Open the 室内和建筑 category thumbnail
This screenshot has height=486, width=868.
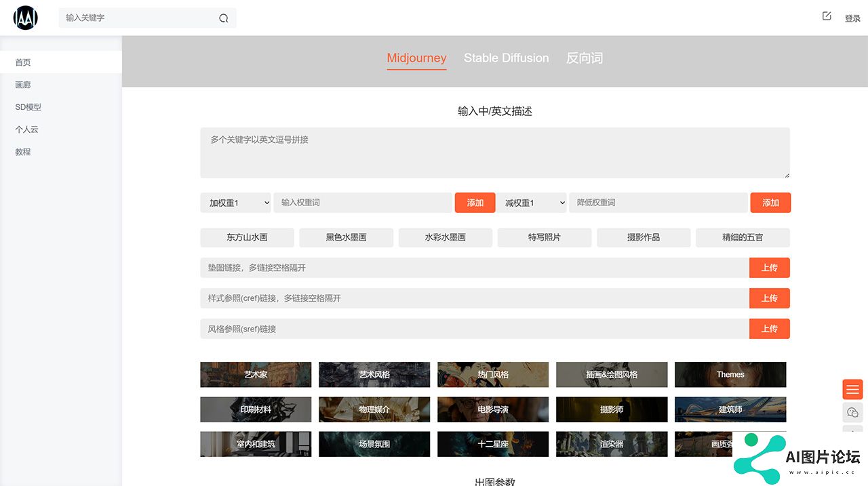tap(256, 444)
